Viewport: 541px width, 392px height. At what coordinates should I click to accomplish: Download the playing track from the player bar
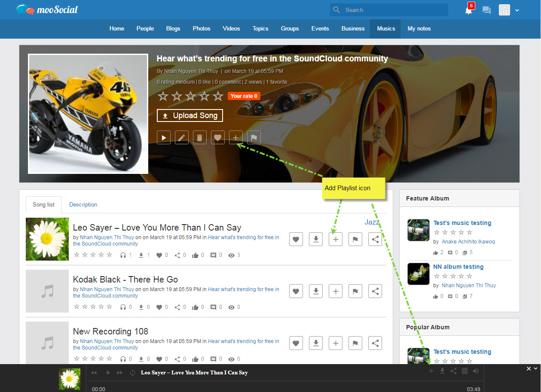[442, 371]
